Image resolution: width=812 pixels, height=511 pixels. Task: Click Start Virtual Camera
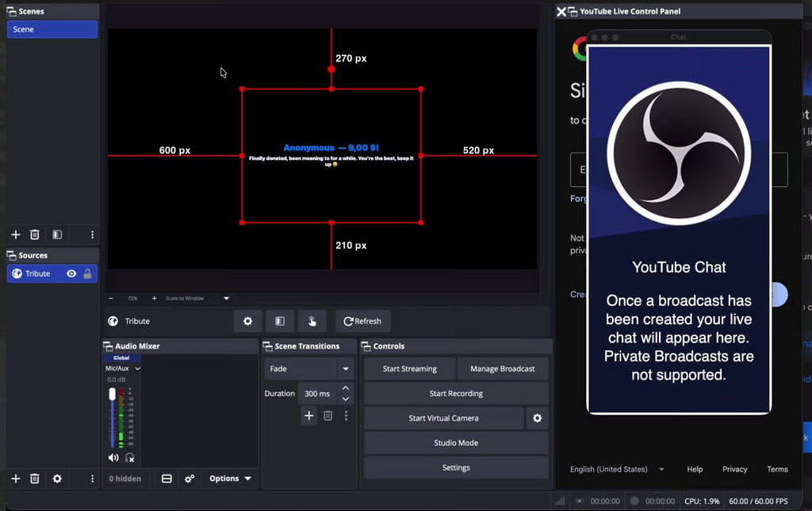[x=444, y=418]
